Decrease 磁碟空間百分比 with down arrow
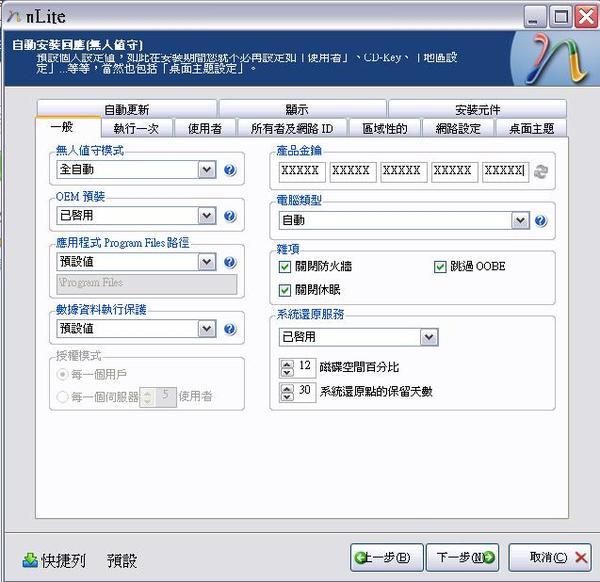The width and height of the screenshot is (600, 582). [x=287, y=372]
